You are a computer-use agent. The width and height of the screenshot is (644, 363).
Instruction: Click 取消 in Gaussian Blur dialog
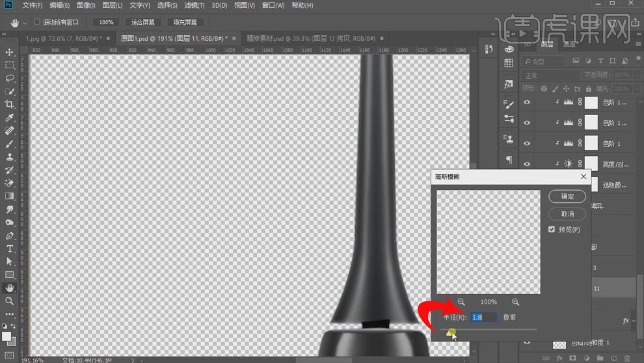pos(567,213)
